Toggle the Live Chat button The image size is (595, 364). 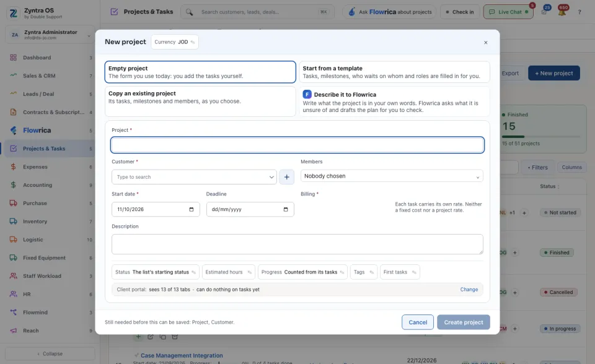point(508,12)
